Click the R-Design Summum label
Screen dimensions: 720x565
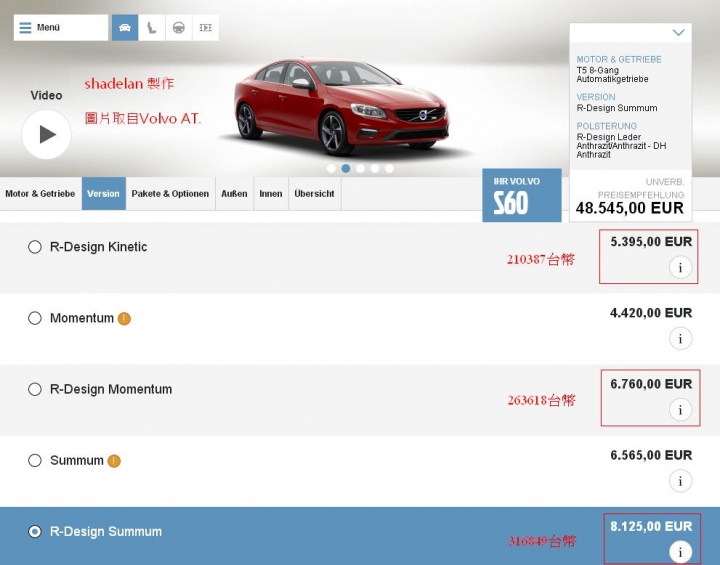pos(106,531)
